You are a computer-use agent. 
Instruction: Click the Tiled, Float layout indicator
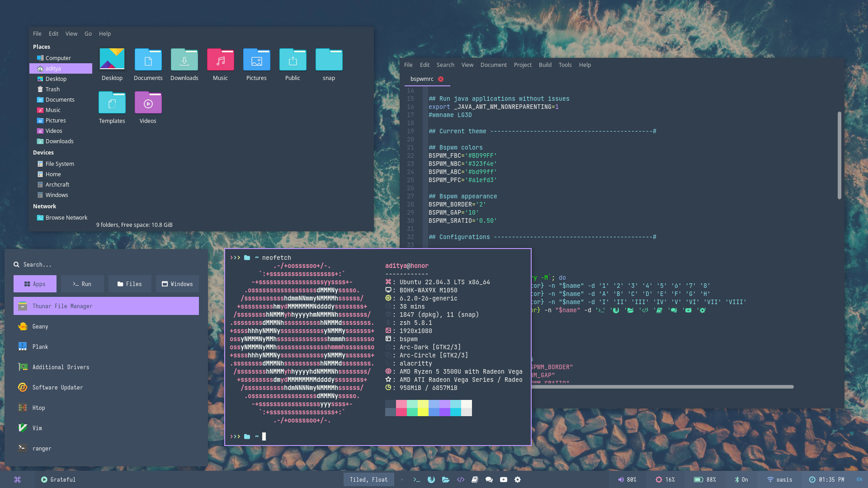pyautogui.click(x=368, y=479)
